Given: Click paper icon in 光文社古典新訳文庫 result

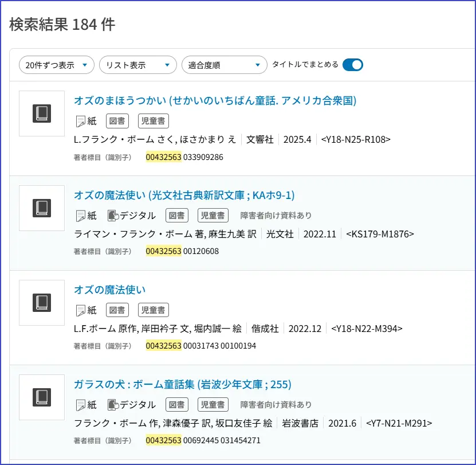Looking at the screenshot, I should pos(81,216).
